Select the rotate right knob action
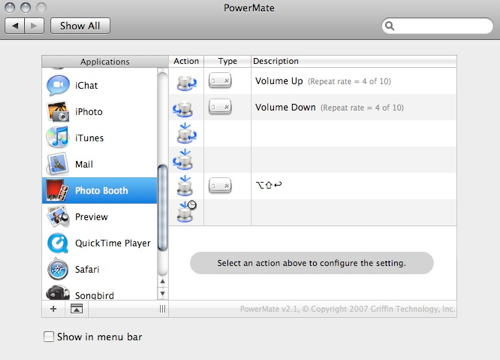 [186, 83]
